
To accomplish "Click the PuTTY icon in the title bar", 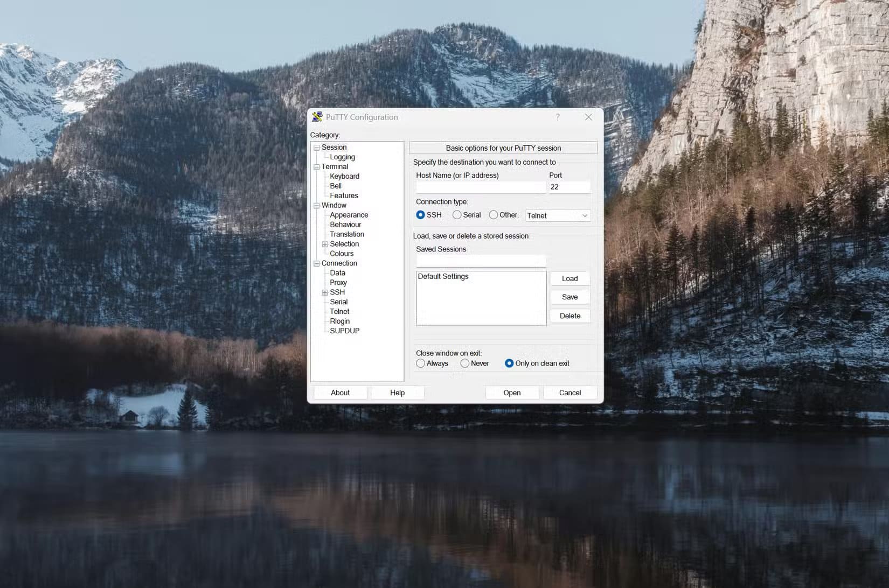I will click(x=317, y=117).
